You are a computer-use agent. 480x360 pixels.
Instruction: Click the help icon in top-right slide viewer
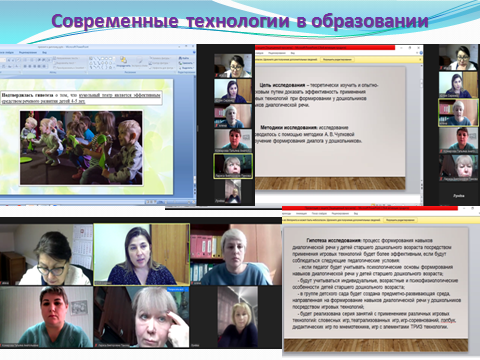click(420, 53)
